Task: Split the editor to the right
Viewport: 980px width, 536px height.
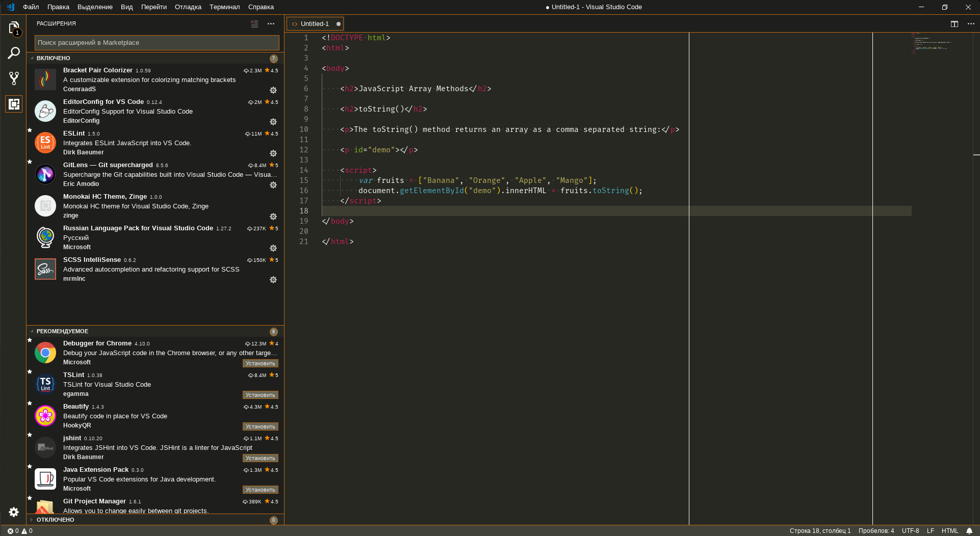Action: click(955, 23)
